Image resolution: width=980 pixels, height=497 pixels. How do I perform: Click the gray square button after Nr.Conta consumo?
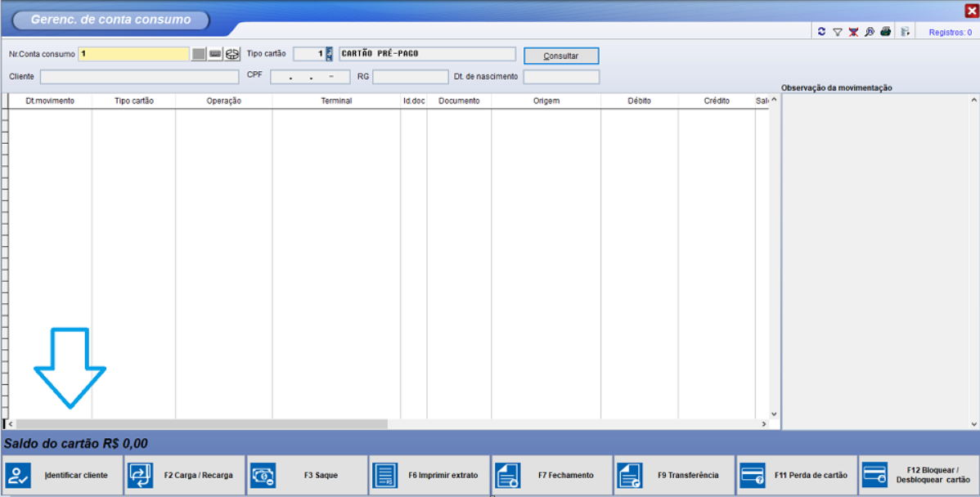click(x=198, y=53)
